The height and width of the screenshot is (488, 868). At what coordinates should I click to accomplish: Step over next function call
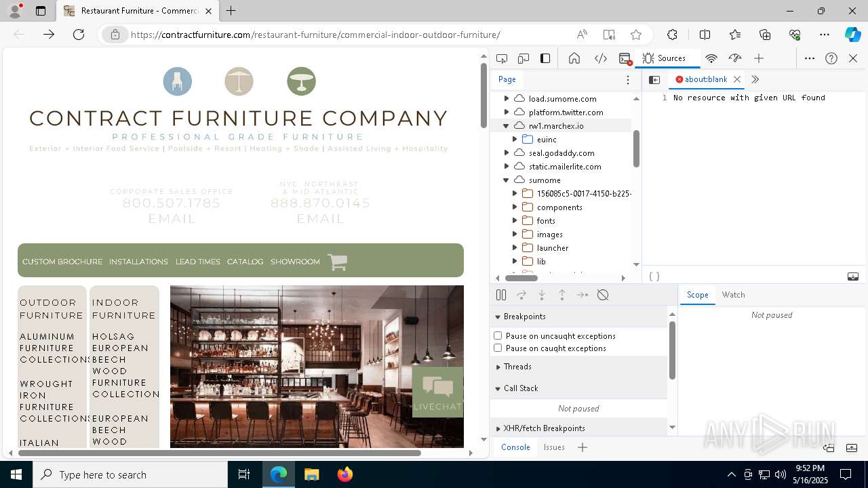point(521,295)
